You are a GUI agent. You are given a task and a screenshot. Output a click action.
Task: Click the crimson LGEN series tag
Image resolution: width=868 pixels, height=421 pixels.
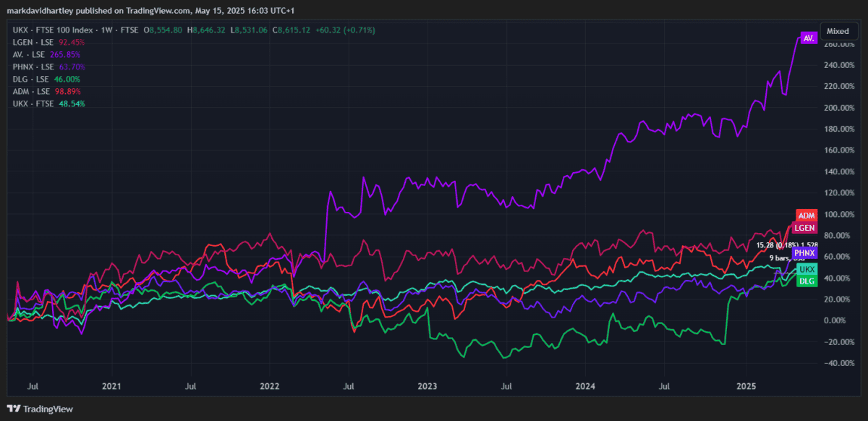pyautogui.click(x=805, y=228)
